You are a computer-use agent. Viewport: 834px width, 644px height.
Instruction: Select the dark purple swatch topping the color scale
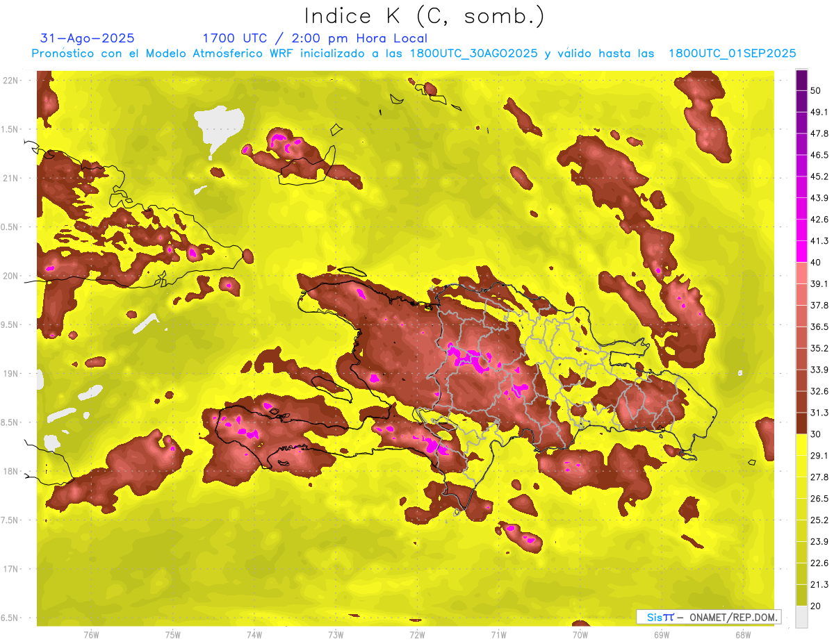(801, 80)
